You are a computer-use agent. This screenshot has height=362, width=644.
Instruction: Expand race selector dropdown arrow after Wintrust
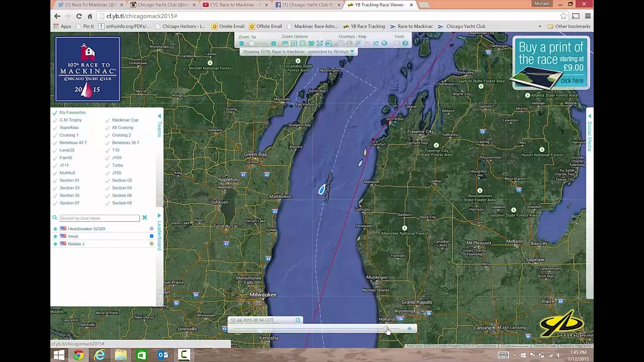(x=352, y=52)
